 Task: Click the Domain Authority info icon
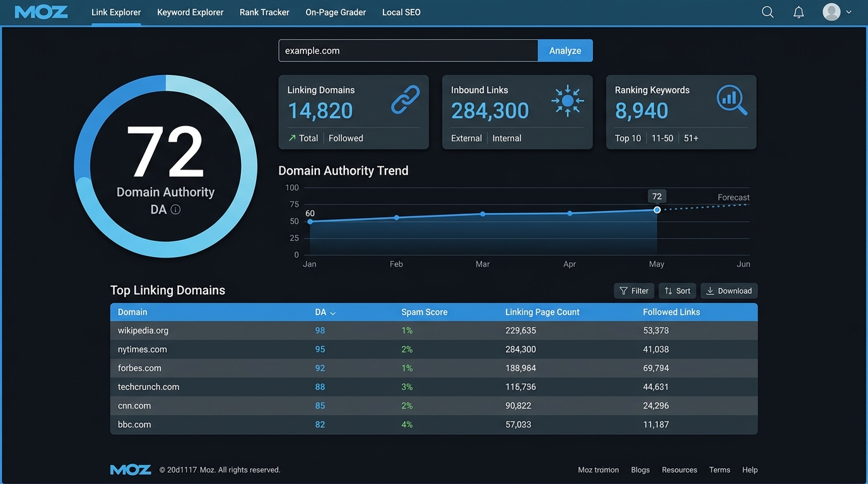tap(175, 210)
